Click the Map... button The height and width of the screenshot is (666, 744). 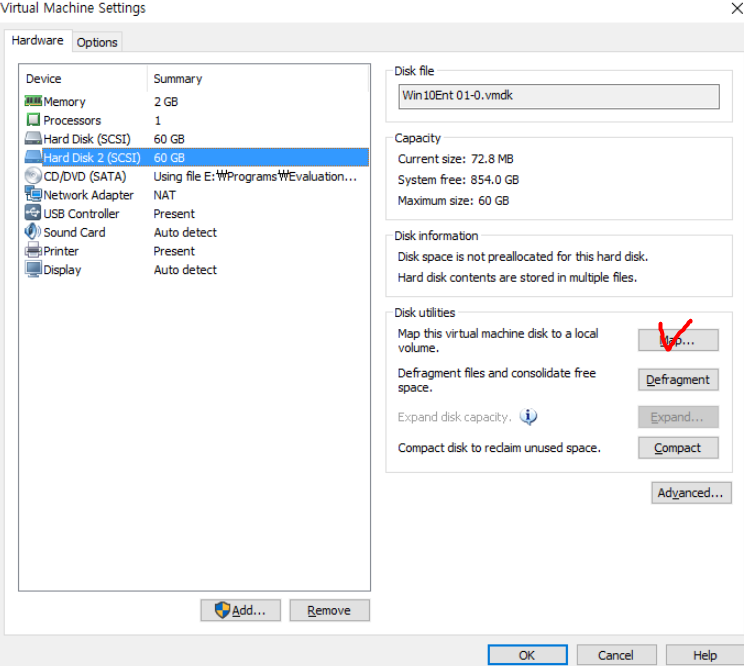[x=678, y=340]
